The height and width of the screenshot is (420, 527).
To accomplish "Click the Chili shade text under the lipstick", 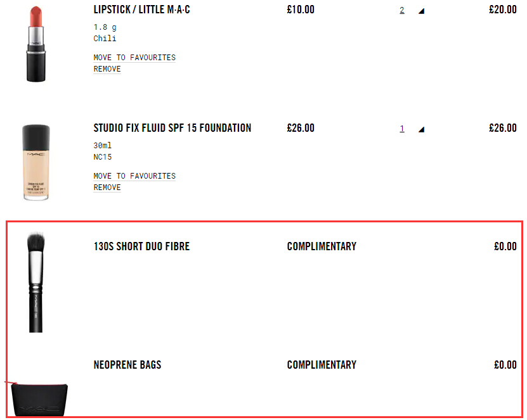I will coord(105,39).
